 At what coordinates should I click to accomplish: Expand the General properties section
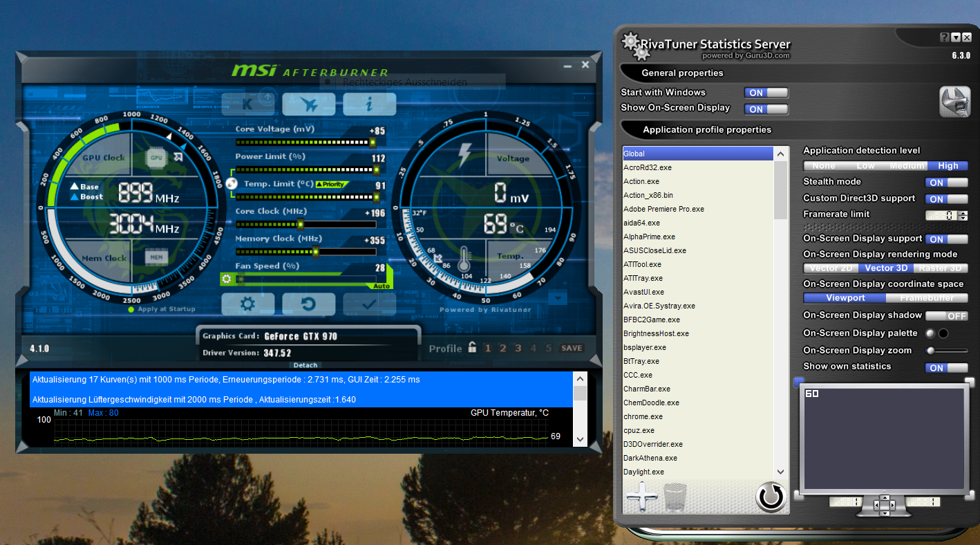point(681,73)
